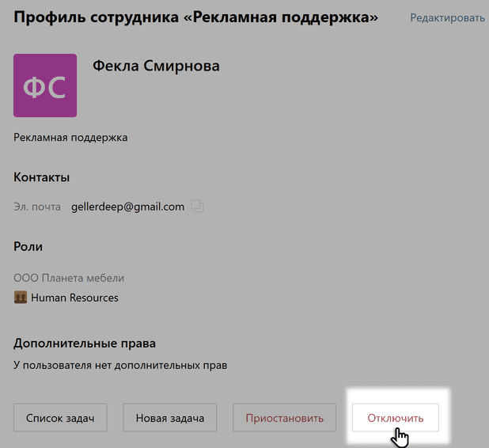The width and height of the screenshot is (489, 448).
Task: Open Список задач button
Action: tap(60, 418)
